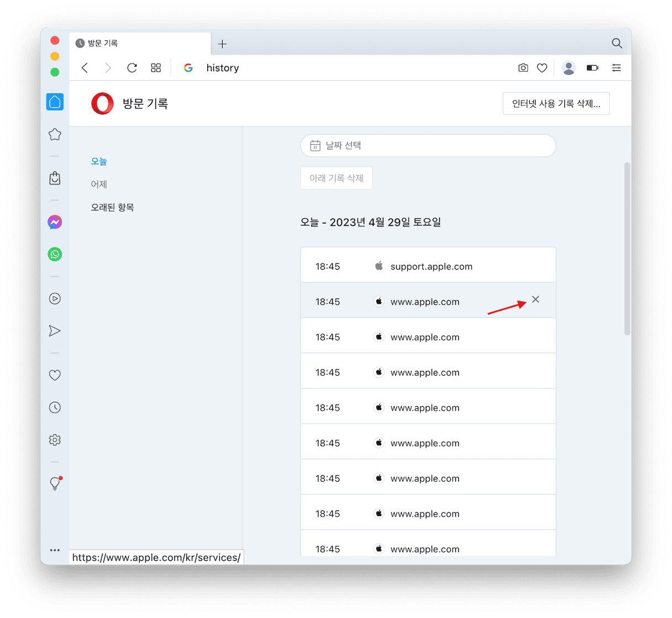
Task: Open Easy Setup sliders icon
Action: coord(616,68)
